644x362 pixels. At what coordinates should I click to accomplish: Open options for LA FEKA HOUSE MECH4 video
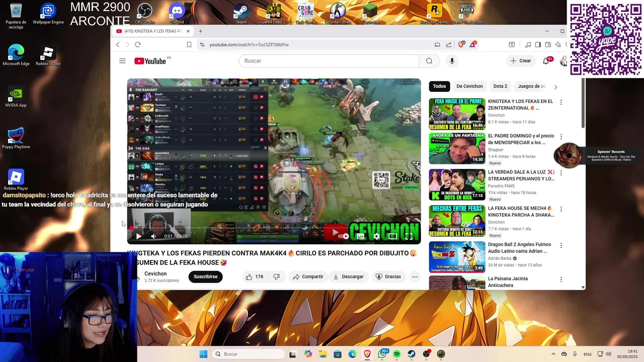click(x=561, y=209)
